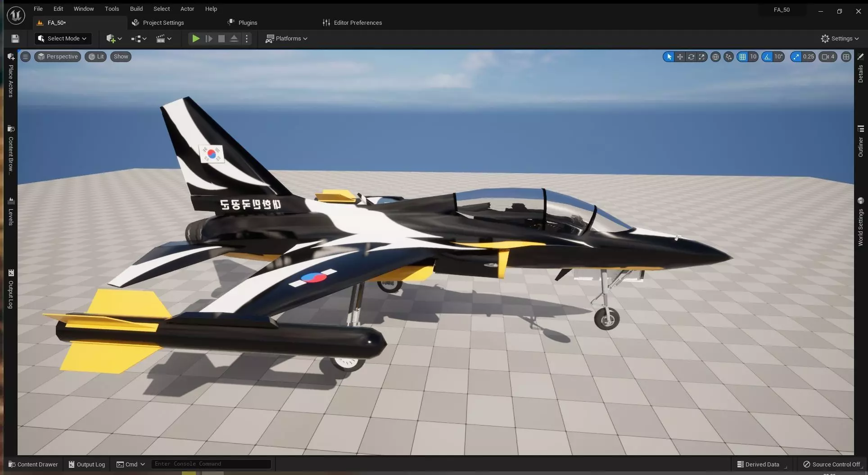Open the scale snap 0.25 value menu

809,57
